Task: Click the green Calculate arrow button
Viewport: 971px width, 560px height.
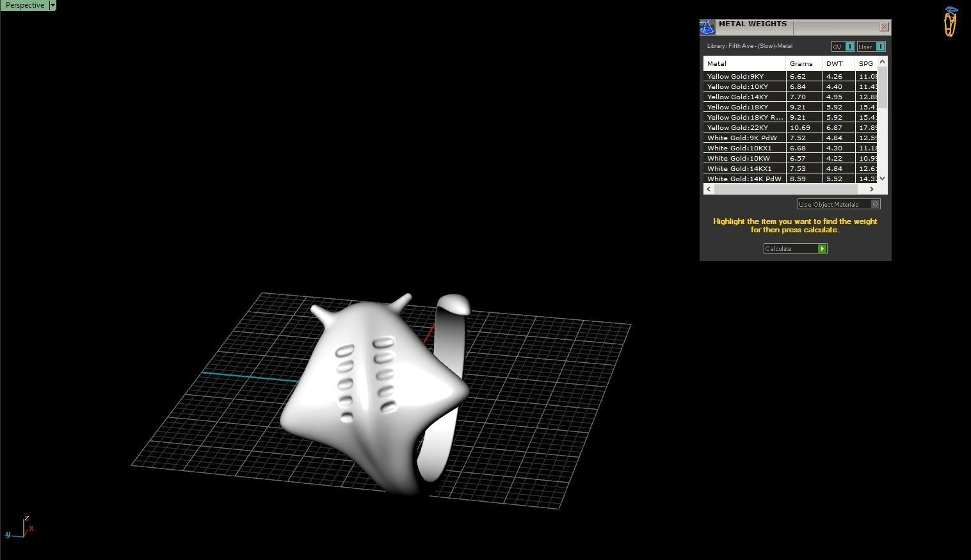Action: [823, 248]
